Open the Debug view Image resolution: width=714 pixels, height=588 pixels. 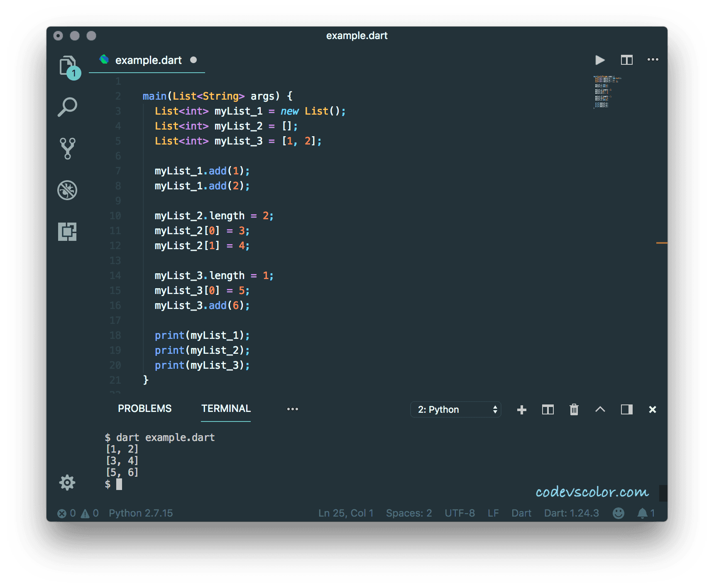click(67, 190)
